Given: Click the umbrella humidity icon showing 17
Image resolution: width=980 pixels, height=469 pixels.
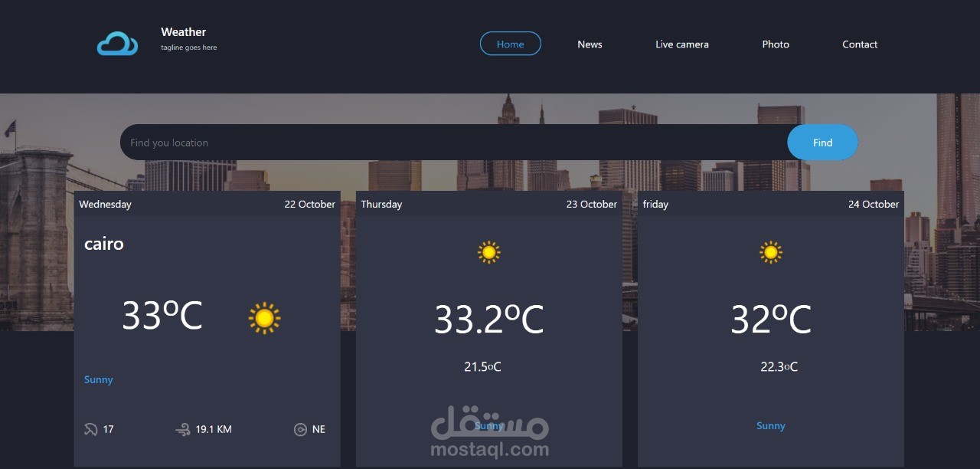Looking at the screenshot, I should 90,429.
